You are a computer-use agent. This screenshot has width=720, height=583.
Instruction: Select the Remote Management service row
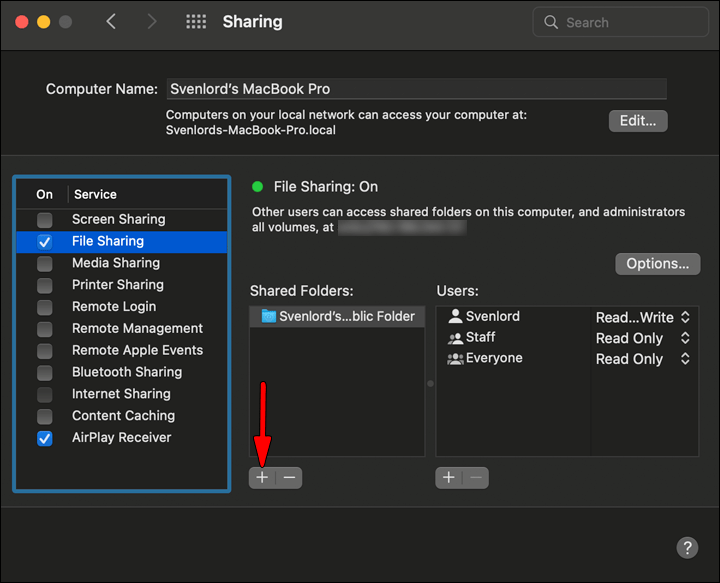tap(122, 329)
